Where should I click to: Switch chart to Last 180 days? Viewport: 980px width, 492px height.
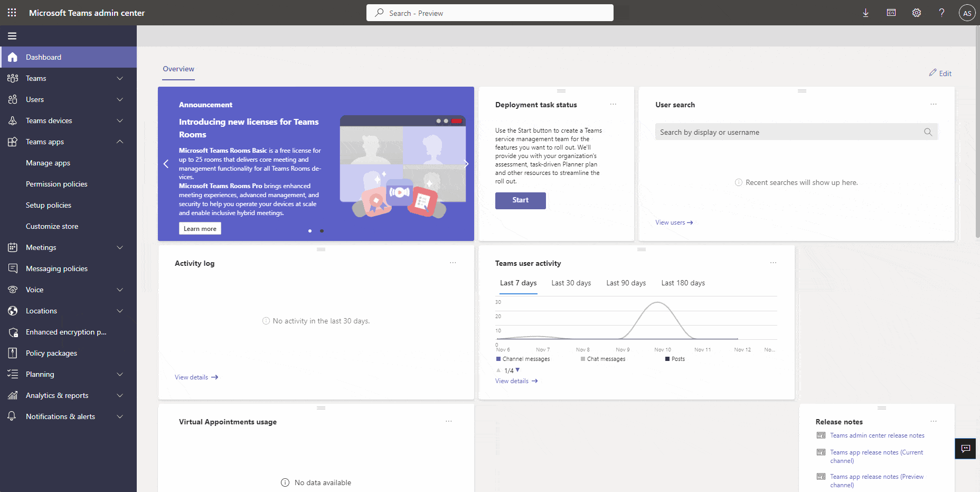coord(683,283)
